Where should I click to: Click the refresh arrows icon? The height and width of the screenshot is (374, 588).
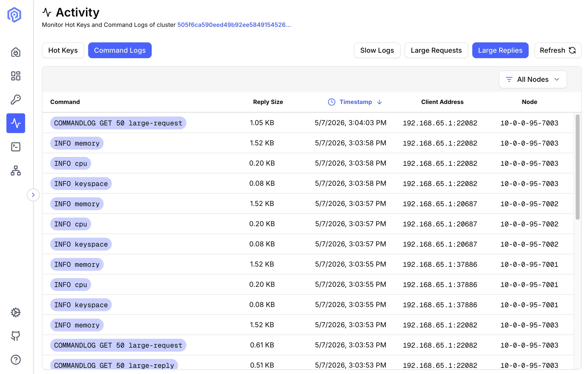(x=572, y=50)
